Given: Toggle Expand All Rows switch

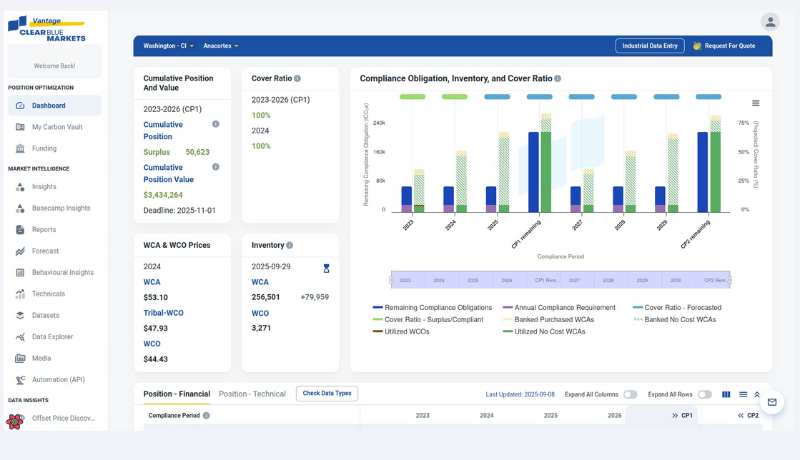Looking at the screenshot, I should click(705, 394).
